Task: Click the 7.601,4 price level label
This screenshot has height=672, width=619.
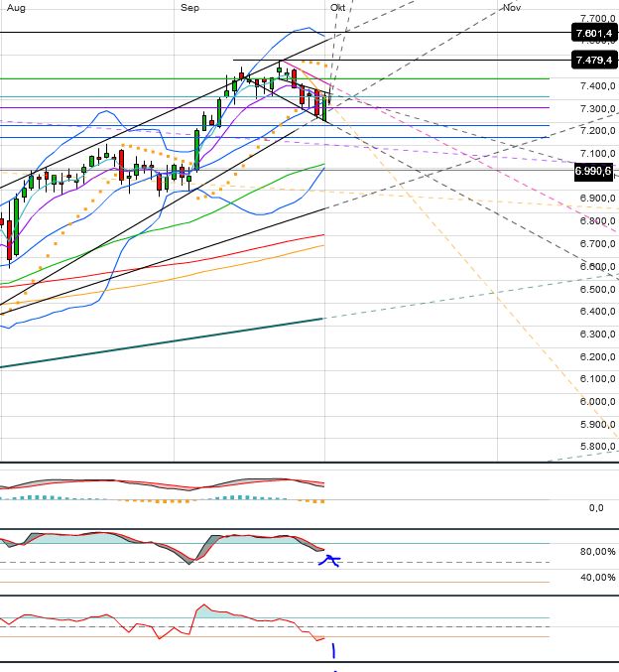Action: coord(594,33)
